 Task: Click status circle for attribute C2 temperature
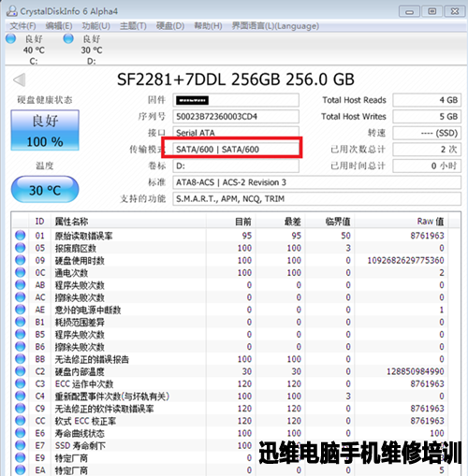pos(21,371)
